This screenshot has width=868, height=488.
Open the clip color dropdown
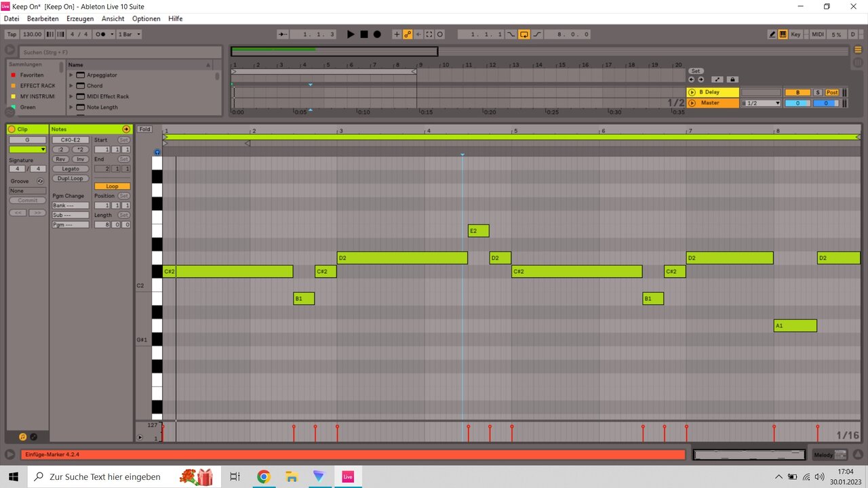coord(27,149)
